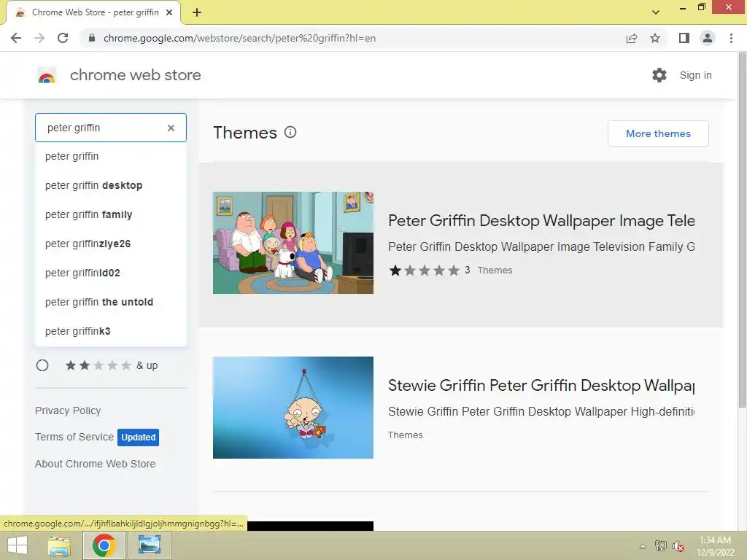Image resolution: width=747 pixels, height=560 pixels.
Task: Click muted volume tray icon
Action: coord(678,545)
